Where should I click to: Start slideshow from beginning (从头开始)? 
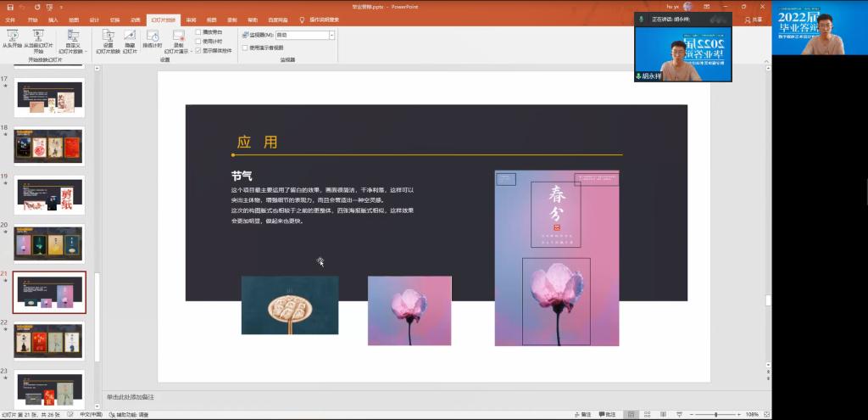(13, 40)
